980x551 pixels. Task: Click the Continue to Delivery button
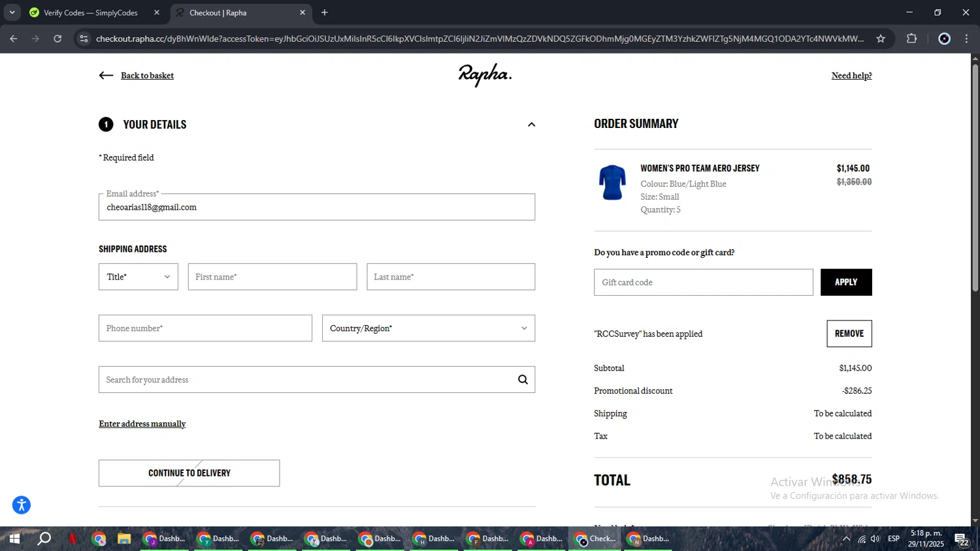point(189,473)
